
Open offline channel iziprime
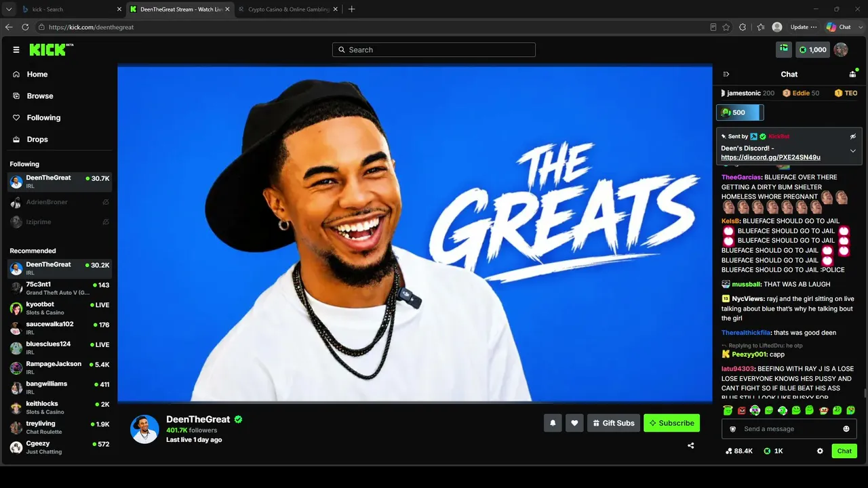pos(60,222)
